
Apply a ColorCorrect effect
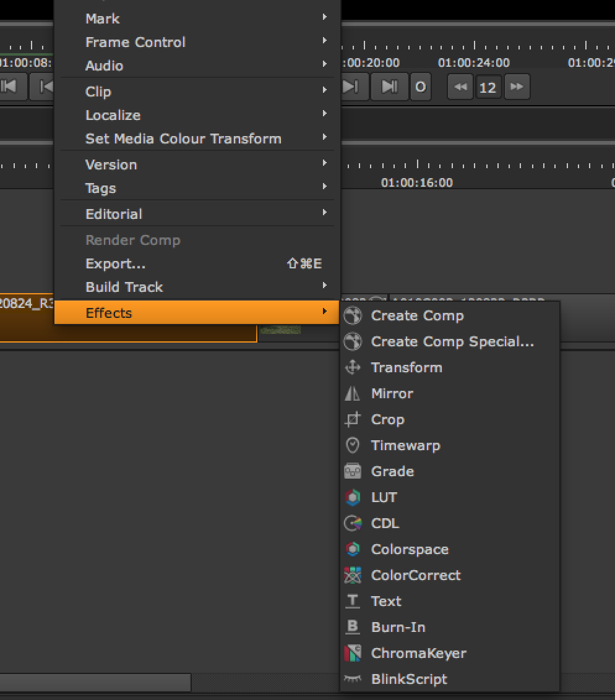pyautogui.click(x=415, y=575)
